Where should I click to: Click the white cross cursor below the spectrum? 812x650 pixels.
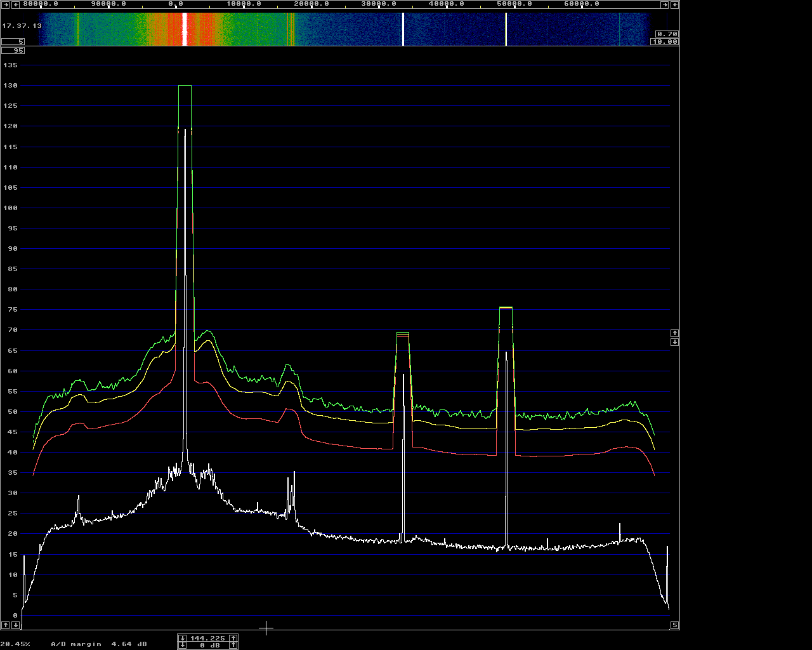click(266, 628)
